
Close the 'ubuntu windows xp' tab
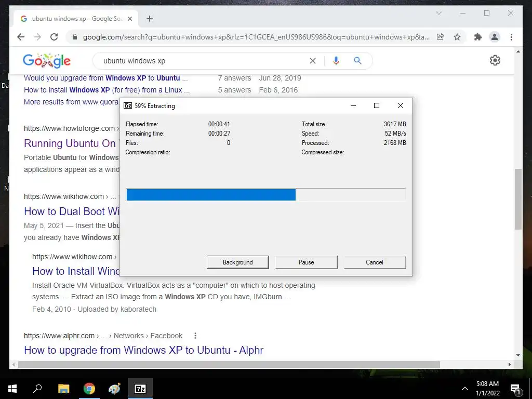(129, 19)
